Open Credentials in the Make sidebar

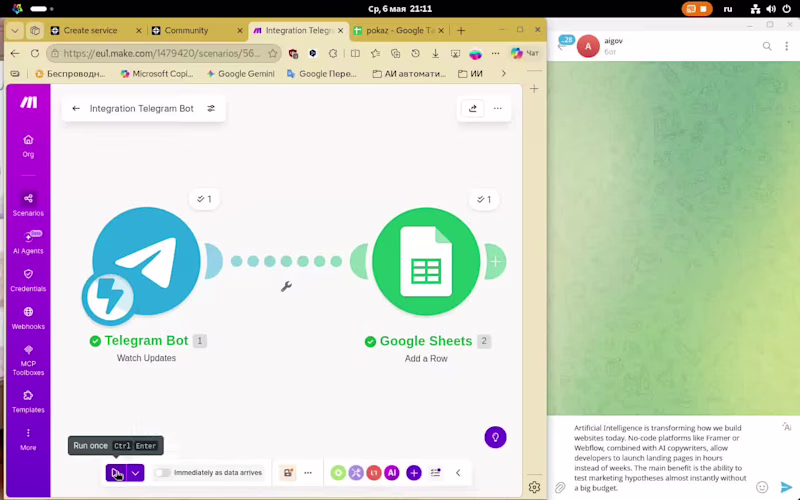click(x=28, y=280)
